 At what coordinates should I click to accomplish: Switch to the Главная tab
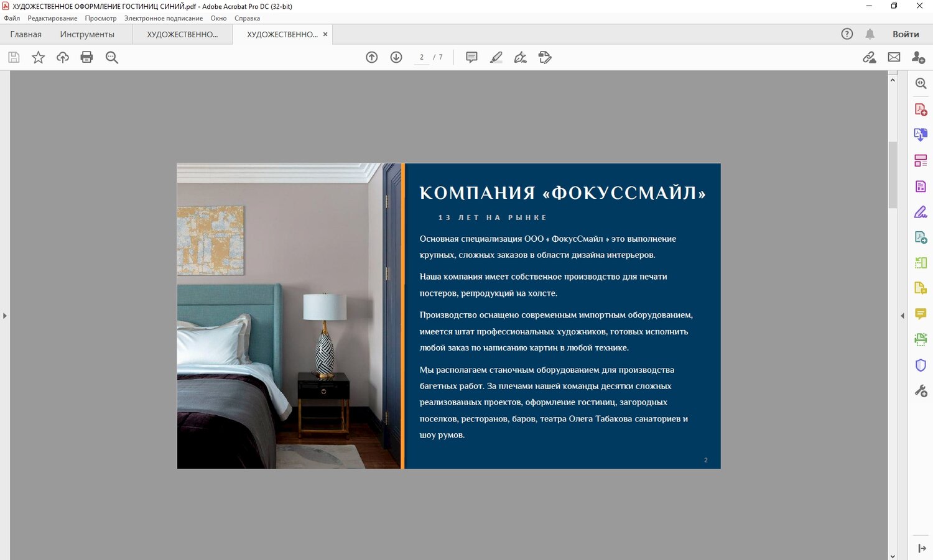click(26, 34)
